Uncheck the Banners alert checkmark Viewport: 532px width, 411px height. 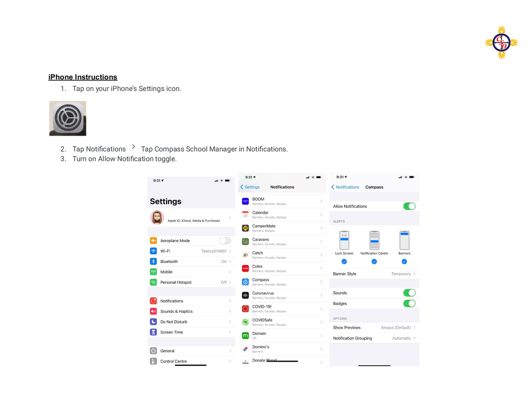404,262
